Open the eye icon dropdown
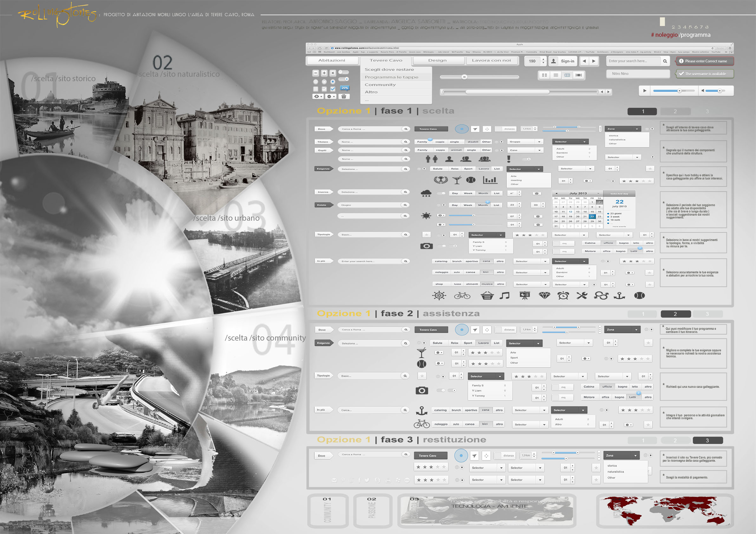Screen dimensions: 756x534 pyautogui.click(x=318, y=96)
